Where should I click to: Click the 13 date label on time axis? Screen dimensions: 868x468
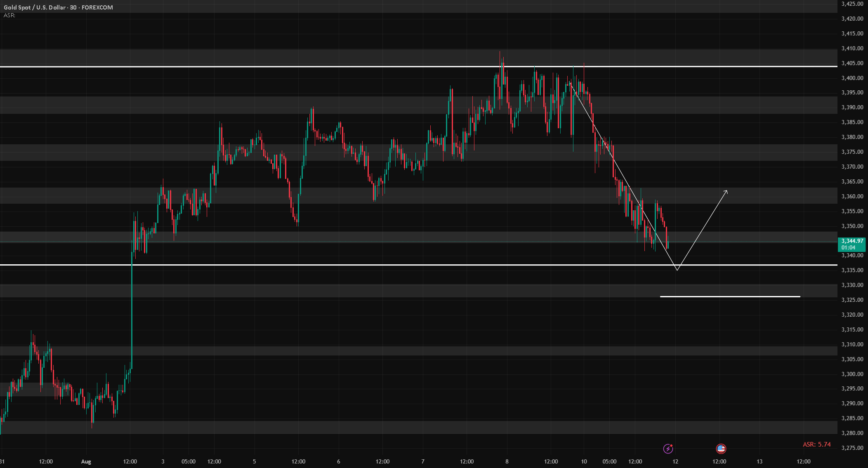tap(759, 461)
